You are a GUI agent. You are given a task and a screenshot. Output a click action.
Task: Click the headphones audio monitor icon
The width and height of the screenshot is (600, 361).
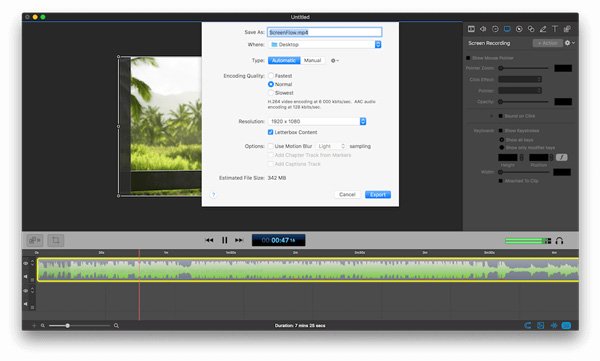tap(559, 241)
